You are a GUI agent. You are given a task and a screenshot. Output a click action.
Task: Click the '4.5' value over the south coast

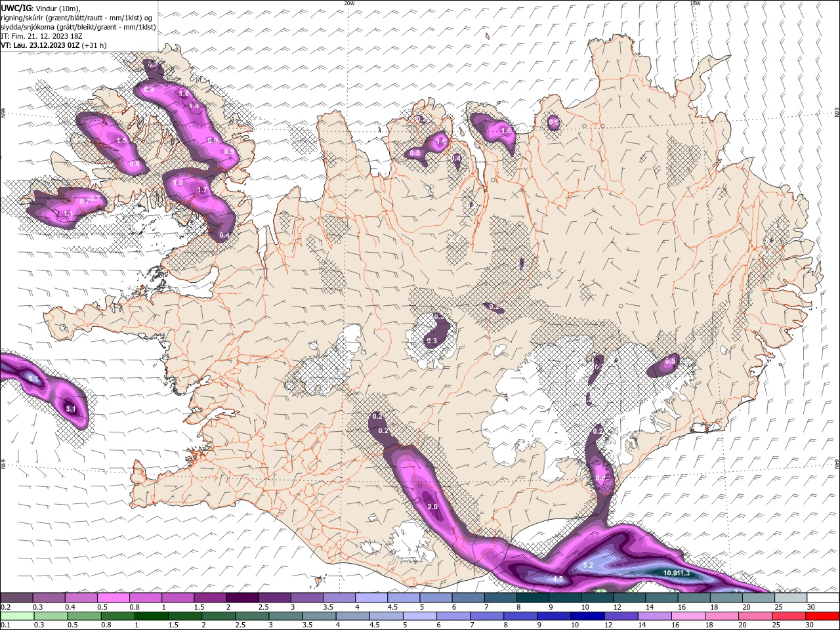point(558,579)
